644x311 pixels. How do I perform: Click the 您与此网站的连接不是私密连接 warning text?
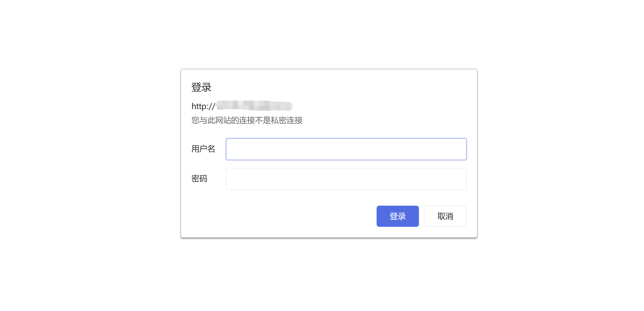click(x=247, y=120)
